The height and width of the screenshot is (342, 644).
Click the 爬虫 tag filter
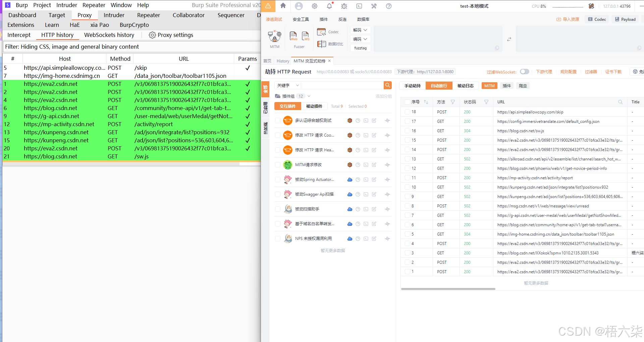point(523,86)
